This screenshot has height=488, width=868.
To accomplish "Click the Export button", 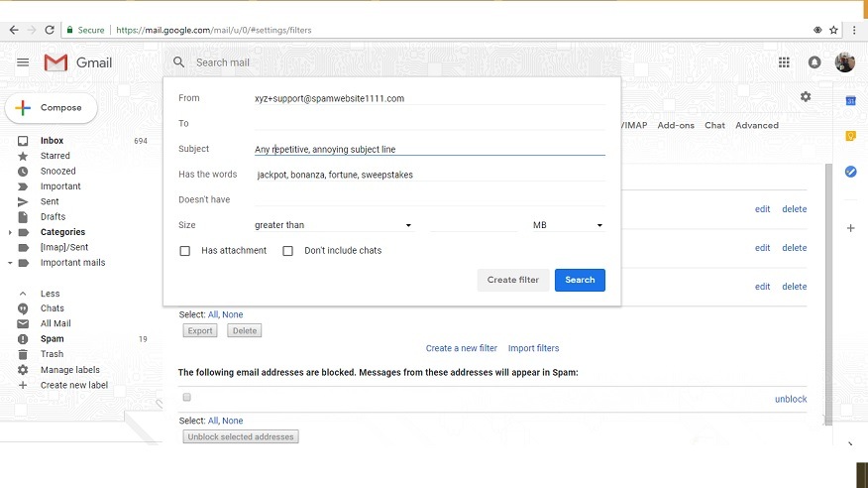I will coord(200,330).
